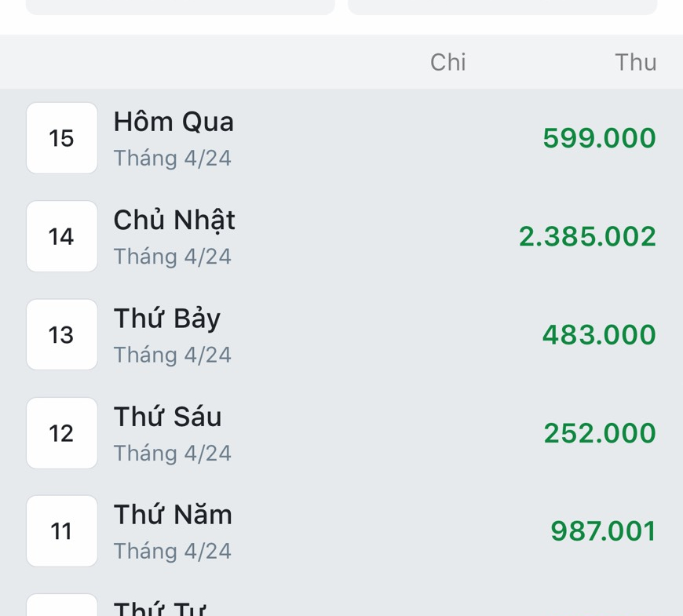
Task: Tap the date badge numbered 15
Action: [62, 138]
